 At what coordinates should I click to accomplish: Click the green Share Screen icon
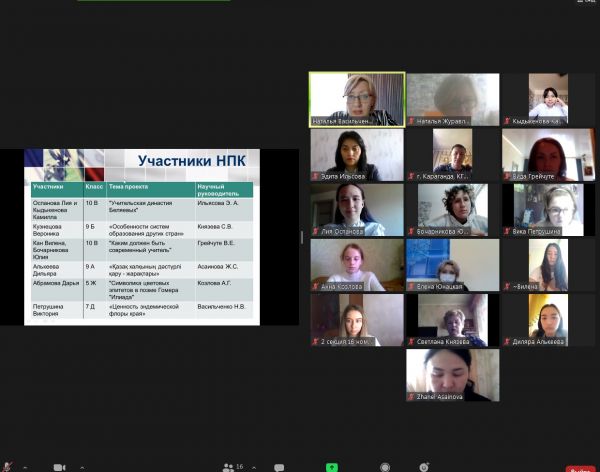tap(332, 467)
